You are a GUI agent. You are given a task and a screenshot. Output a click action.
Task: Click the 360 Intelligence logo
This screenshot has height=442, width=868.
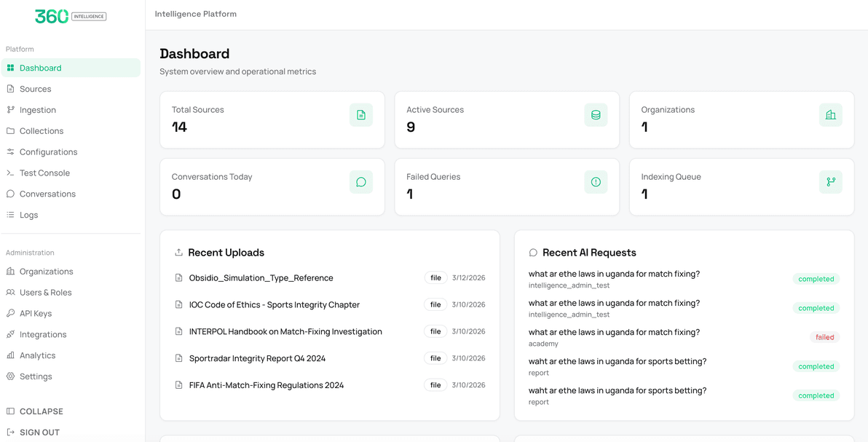click(71, 17)
